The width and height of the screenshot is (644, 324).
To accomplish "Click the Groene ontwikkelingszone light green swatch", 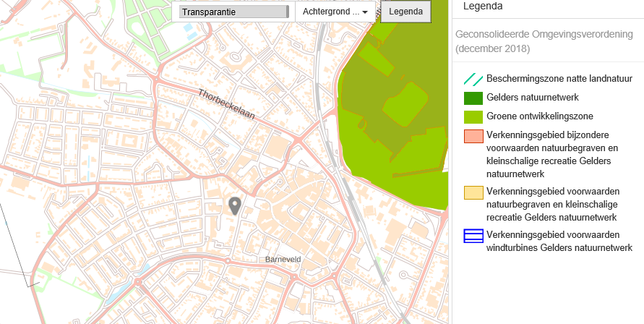I will (473, 116).
